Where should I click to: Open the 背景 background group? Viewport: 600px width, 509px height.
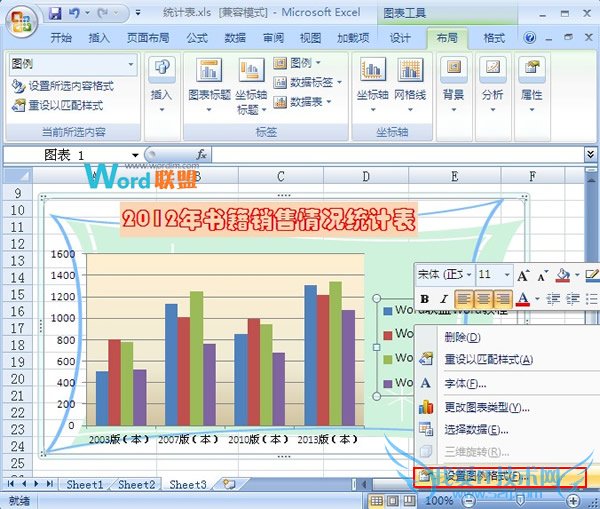coord(453,85)
